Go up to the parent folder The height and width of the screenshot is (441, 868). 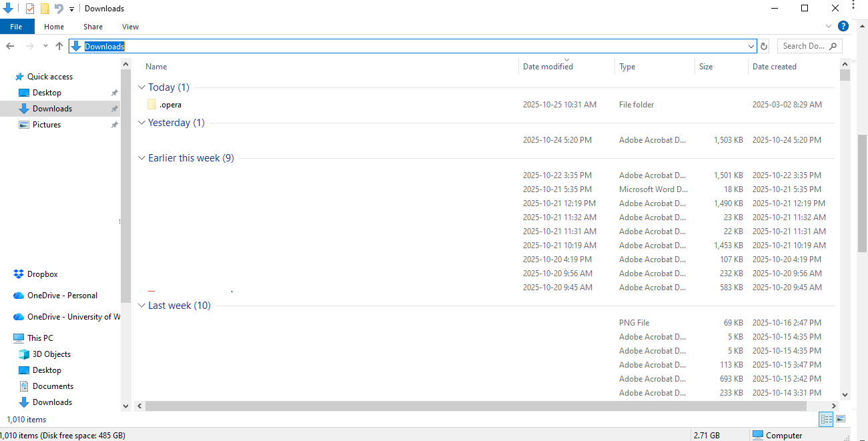coord(59,46)
